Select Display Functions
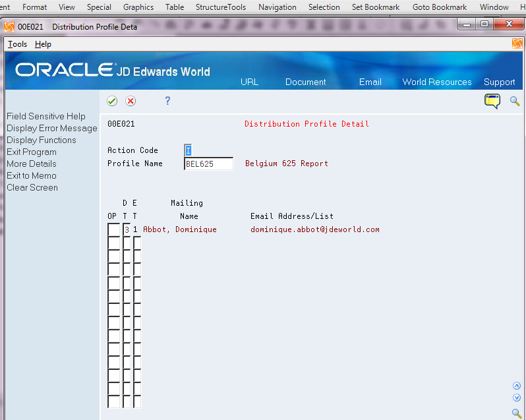This screenshot has height=420, width=526. [42, 140]
